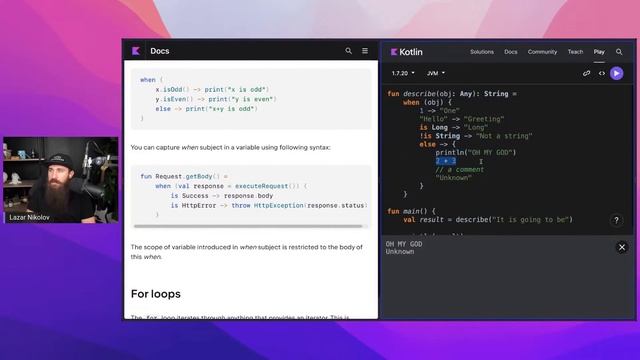Click the Unknown console output line
640x360 pixels.
400,252
